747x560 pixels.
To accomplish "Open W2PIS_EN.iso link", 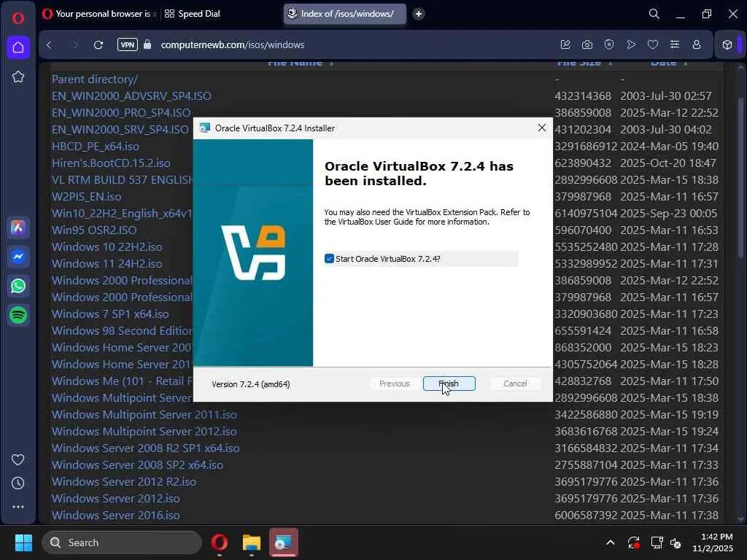I will (x=87, y=196).
